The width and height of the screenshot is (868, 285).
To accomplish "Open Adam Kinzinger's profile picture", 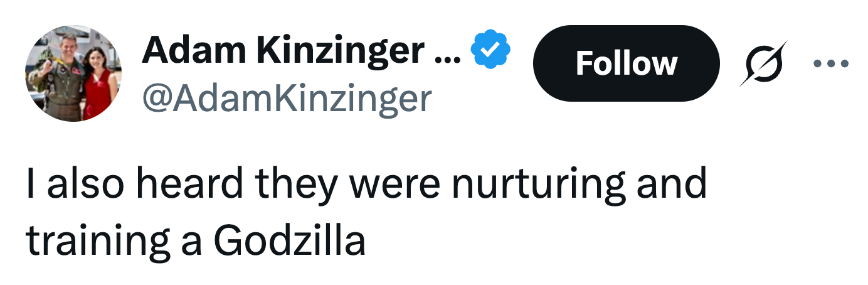I will coord(73,74).
